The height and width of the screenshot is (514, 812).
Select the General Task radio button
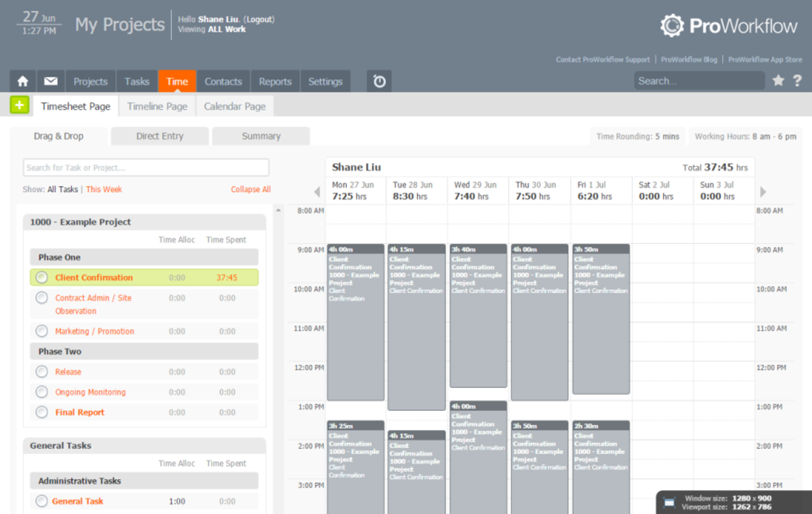tap(42, 501)
